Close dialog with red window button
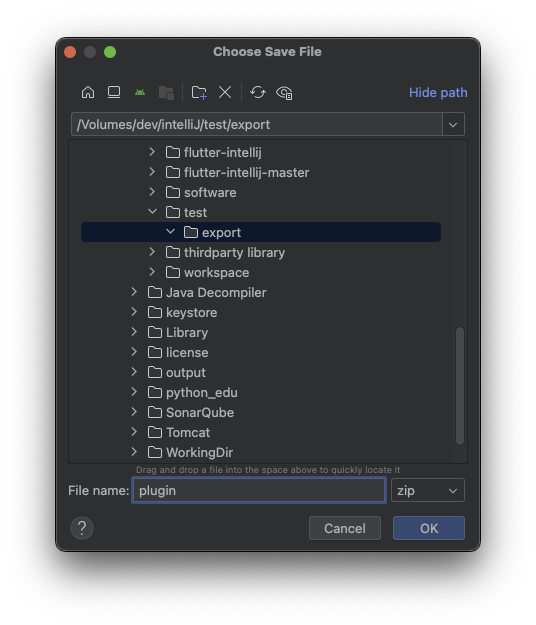 click(70, 52)
